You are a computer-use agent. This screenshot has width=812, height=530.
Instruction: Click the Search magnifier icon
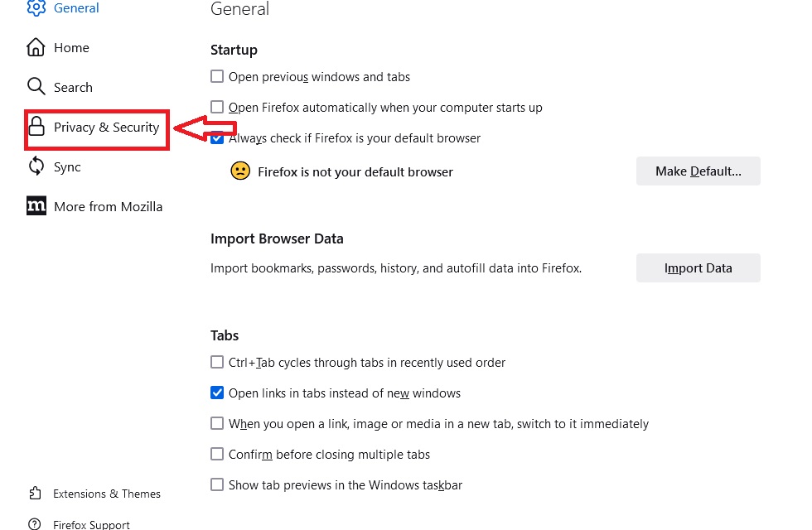tap(36, 86)
